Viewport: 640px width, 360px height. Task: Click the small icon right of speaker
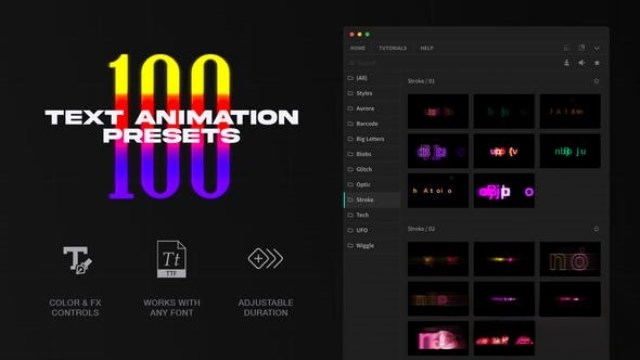click(597, 63)
